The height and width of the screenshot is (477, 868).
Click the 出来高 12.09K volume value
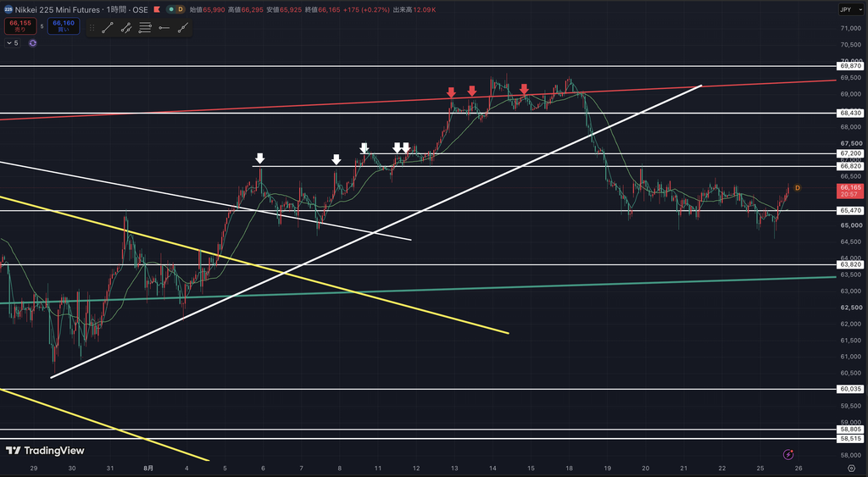(414, 9)
